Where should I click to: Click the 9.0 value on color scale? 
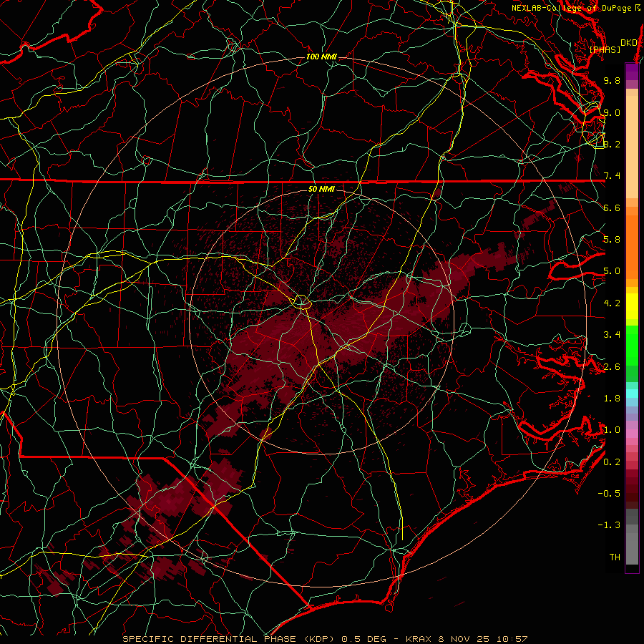pos(612,112)
